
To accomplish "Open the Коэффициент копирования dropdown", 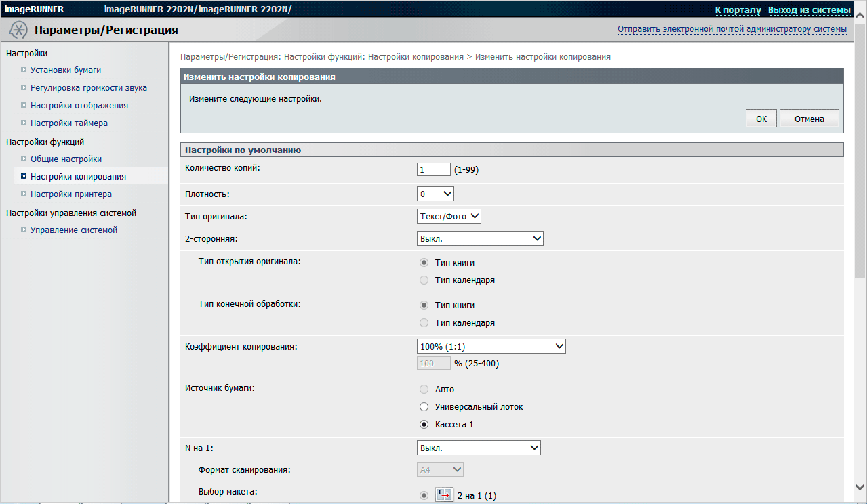I will [491, 346].
